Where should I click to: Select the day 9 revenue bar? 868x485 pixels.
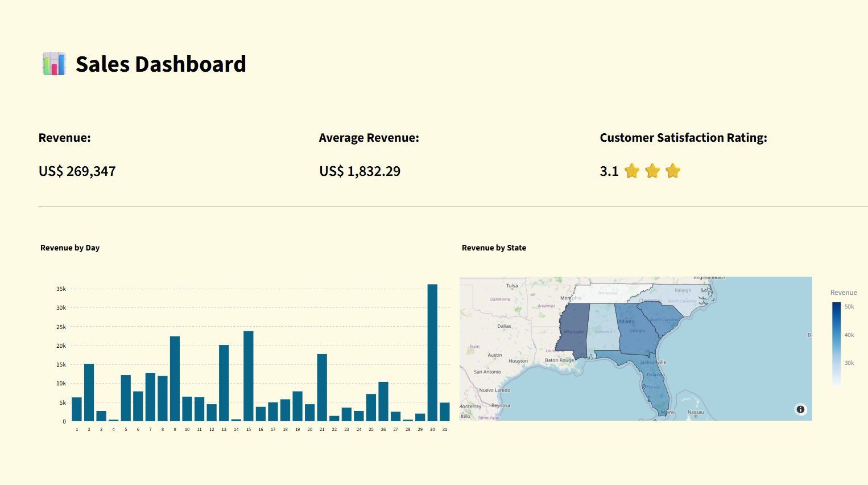click(175, 379)
